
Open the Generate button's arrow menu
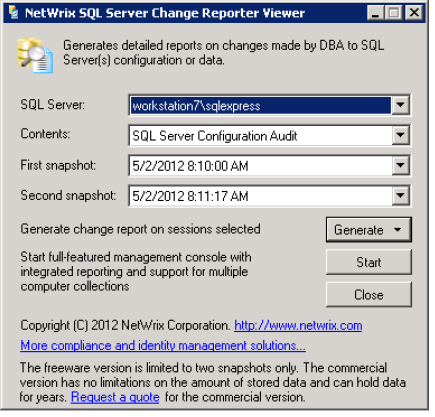(397, 230)
